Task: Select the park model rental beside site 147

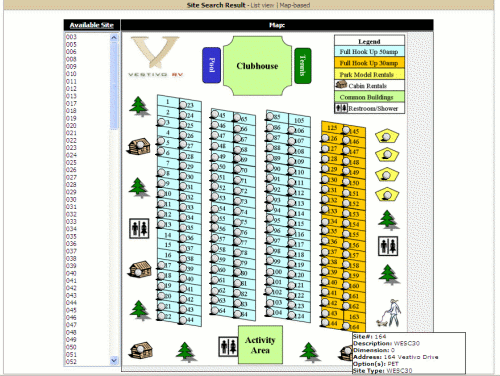Action: pos(387,155)
